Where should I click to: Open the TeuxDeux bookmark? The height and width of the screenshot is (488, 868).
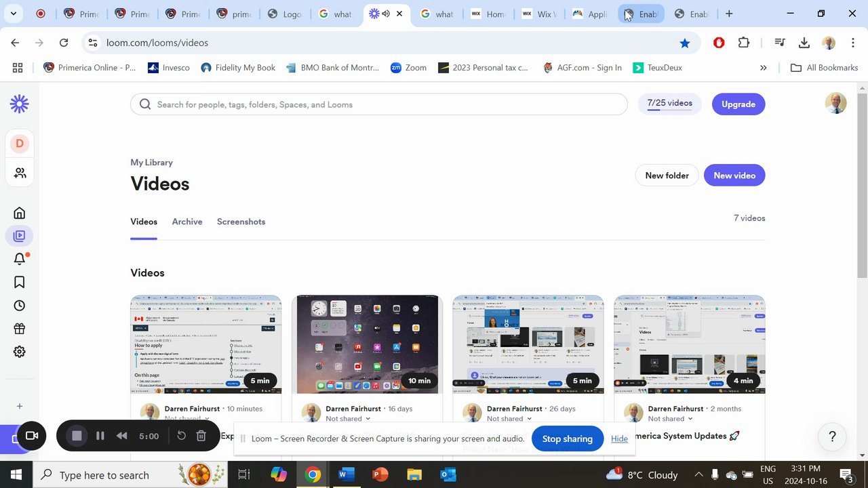658,68
